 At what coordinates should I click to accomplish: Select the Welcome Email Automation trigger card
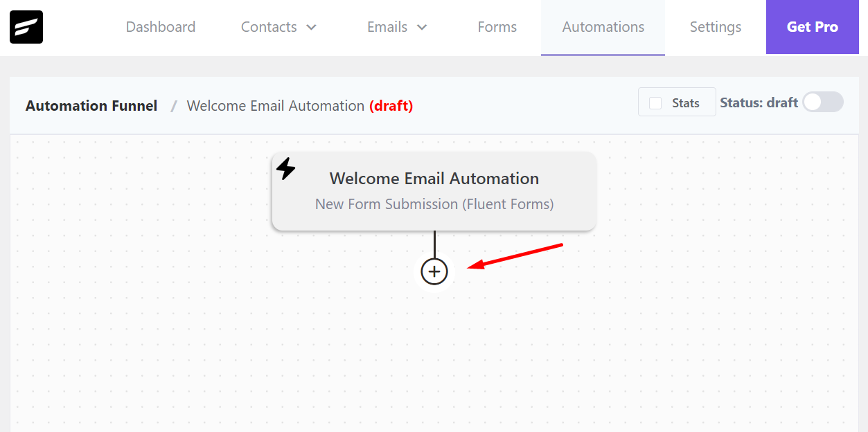434,191
